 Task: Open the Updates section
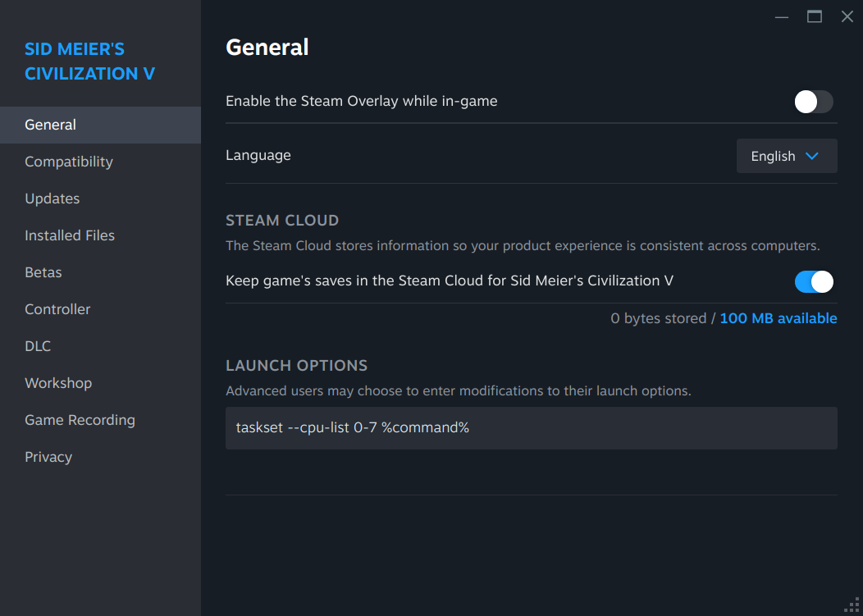[52, 198]
